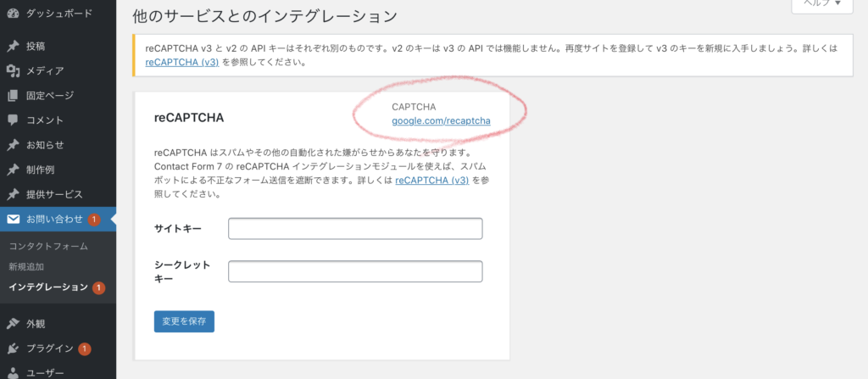
Task: Open コンタクトフォーム submenu item
Action: [x=48, y=247]
